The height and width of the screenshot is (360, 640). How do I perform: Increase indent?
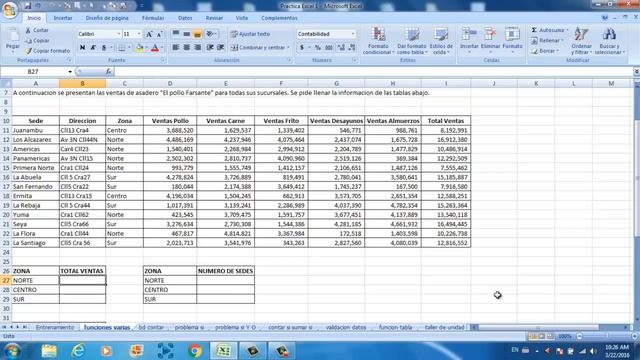coord(220,47)
